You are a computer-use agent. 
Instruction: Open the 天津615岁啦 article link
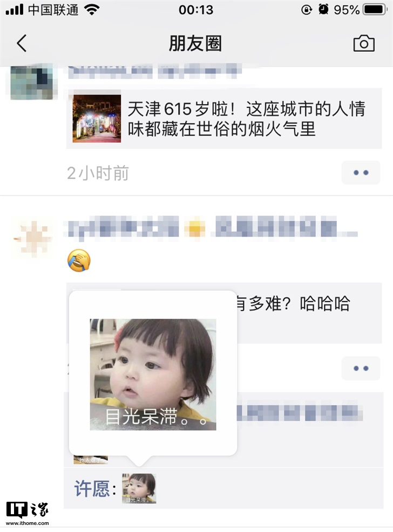pyautogui.click(x=224, y=119)
